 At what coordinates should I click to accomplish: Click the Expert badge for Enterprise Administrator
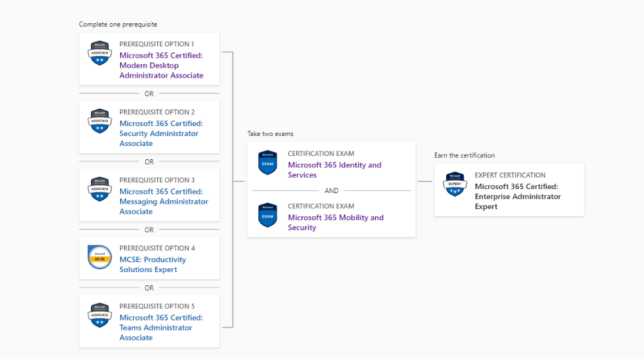tap(455, 184)
